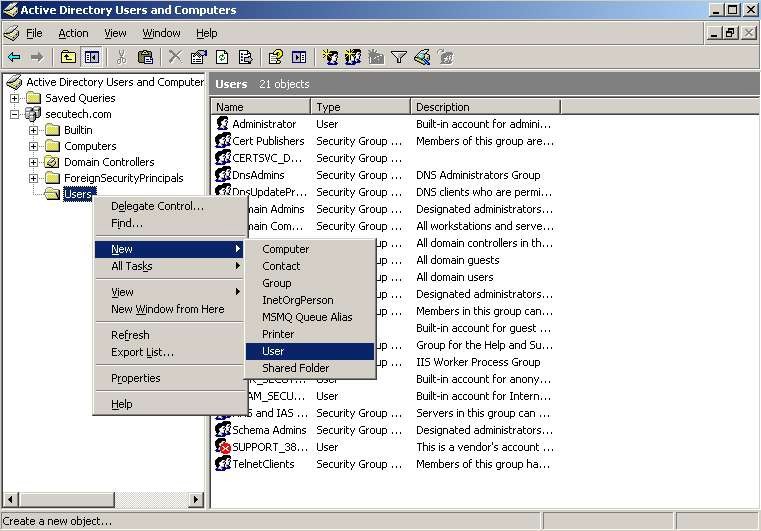Click the Create new user toolbar icon
The width and height of the screenshot is (761, 531).
[x=330, y=57]
